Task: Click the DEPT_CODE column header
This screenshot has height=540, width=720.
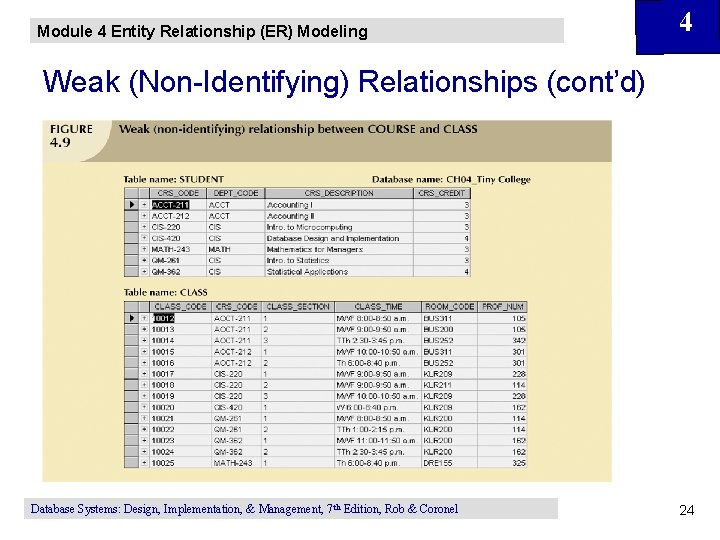Action: point(236,193)
